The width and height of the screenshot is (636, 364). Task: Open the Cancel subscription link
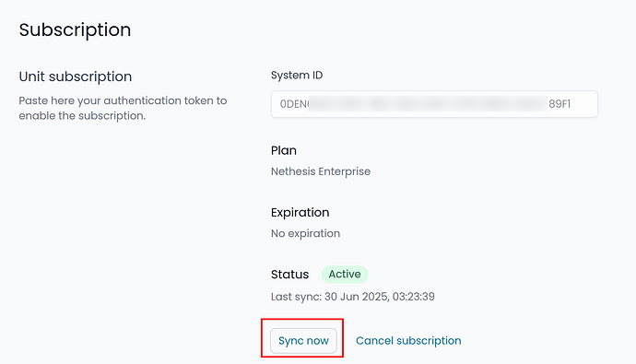click(x=408, y=340)
